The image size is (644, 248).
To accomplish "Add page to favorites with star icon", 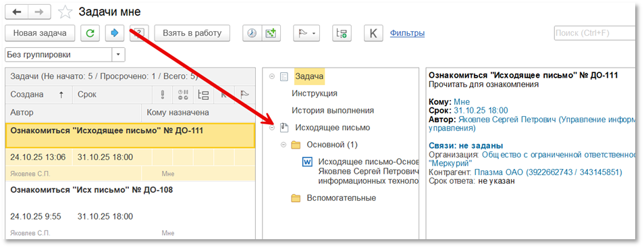I will (65, 12).
